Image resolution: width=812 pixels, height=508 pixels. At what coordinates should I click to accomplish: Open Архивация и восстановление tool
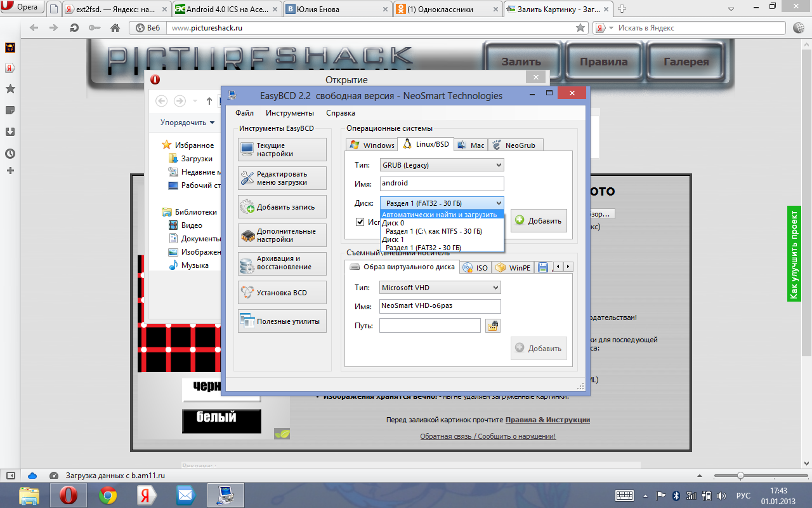point(282,264)
